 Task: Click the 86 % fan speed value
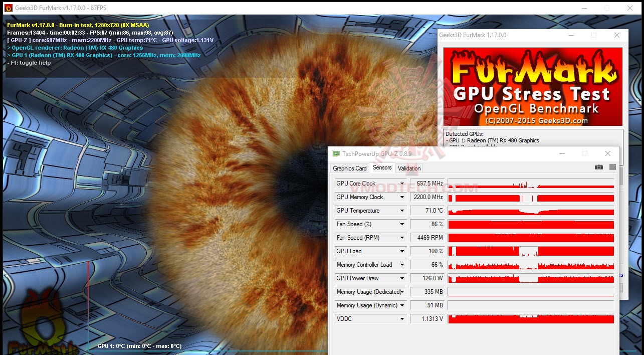tap(427, 224)
